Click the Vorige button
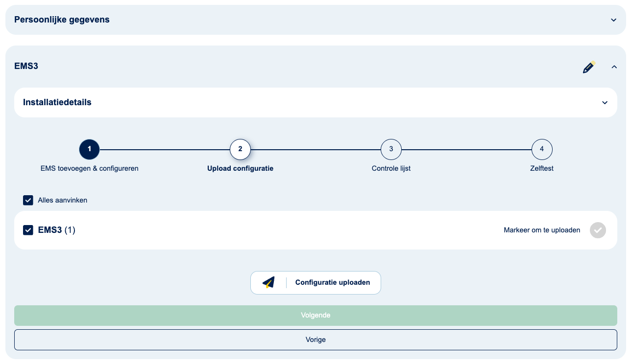 315,340
